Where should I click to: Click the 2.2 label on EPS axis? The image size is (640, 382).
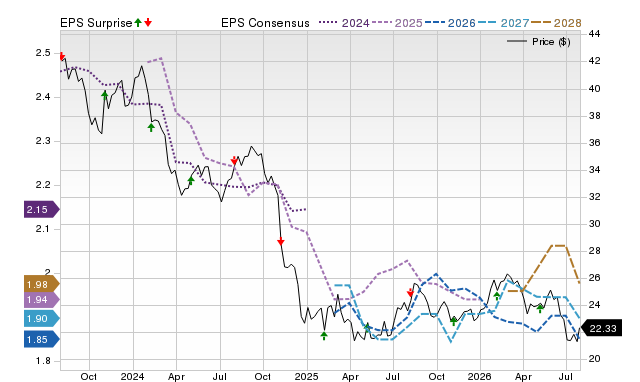tap(43, 185)
